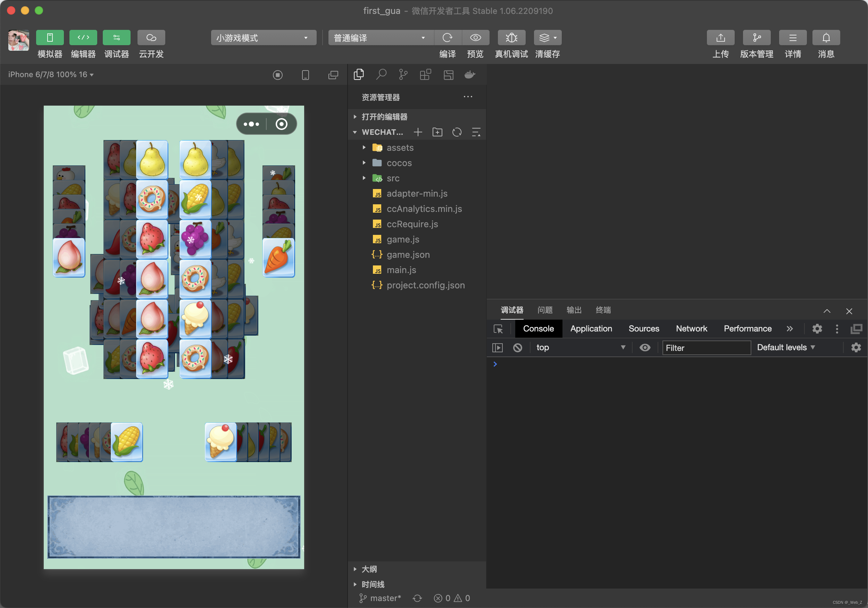Open the 小游戏模式 mode dropdown
Image resolution: width=868 pixels, height=608 pixels.
263,38
